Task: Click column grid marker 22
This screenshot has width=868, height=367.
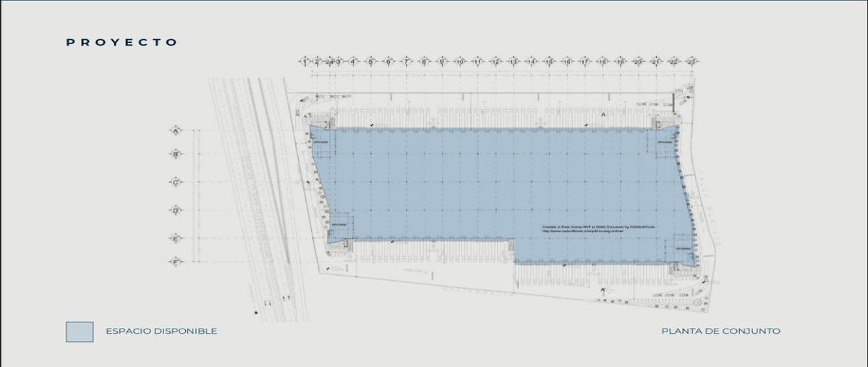Action: pyautogui.click(x=673, y=61)
